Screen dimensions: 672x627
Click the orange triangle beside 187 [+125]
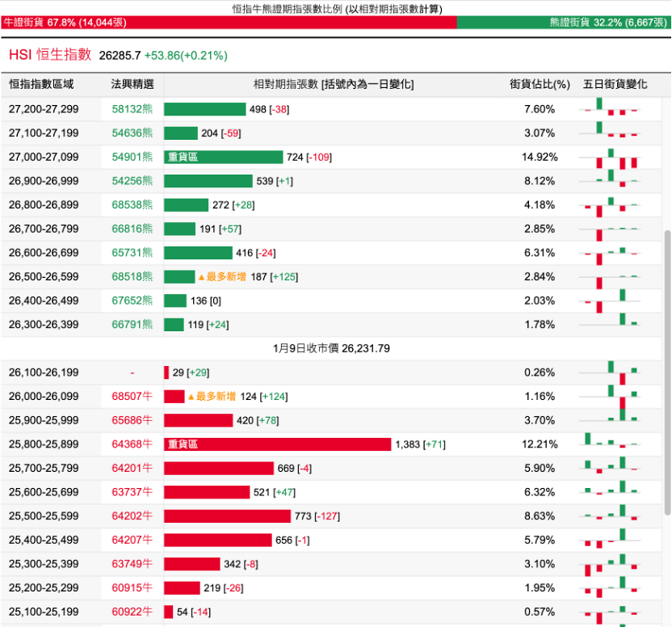tap(202, 277)
